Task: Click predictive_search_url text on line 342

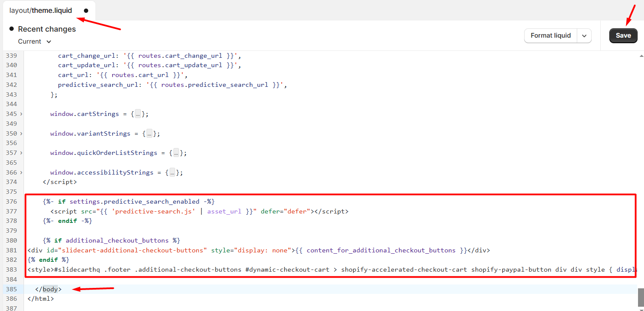Action: click(x=98, y=85)
